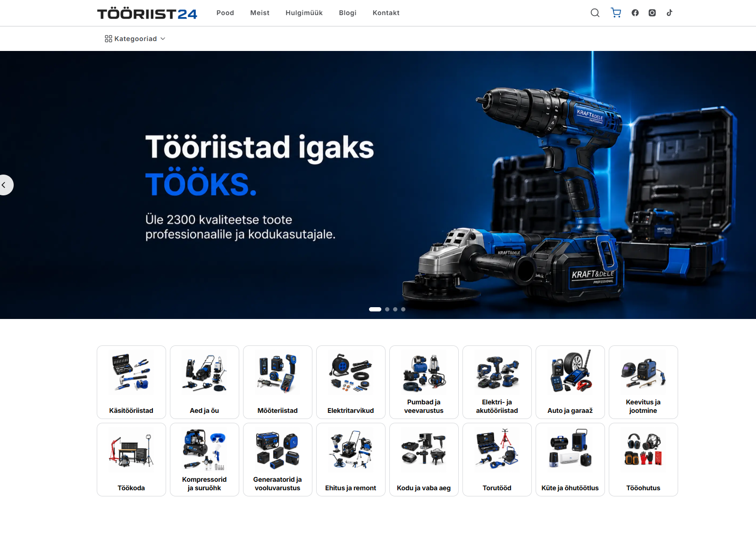Jump to the second banner slide dot
The height and width of the screenshot is (545, 756).
pyautogui.click(x=387, y=310)
